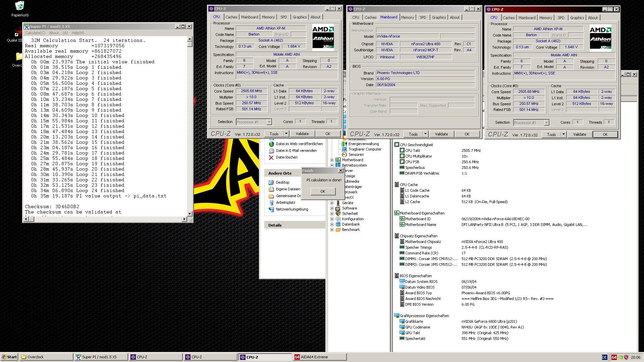Open Calculate(C) menu in Super PI
Screen dimensions: 644x362
click(x=35, y=33)
